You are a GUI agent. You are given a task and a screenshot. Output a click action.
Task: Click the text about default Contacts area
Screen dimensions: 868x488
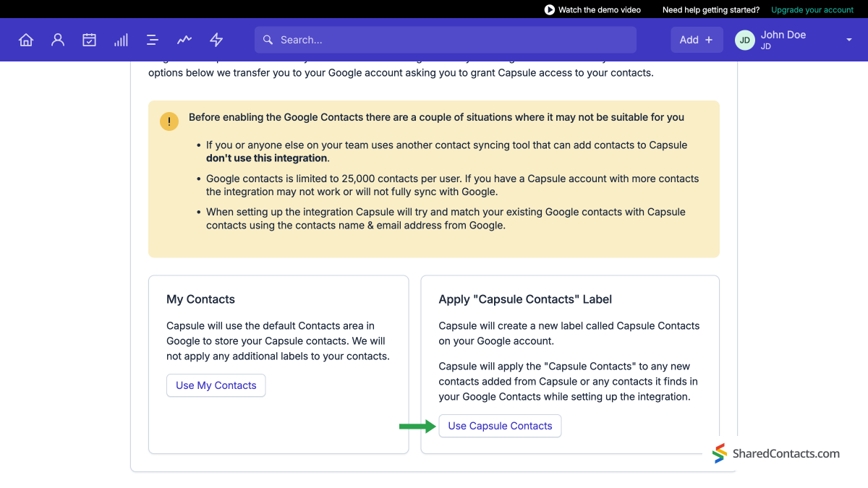point(278,341)
